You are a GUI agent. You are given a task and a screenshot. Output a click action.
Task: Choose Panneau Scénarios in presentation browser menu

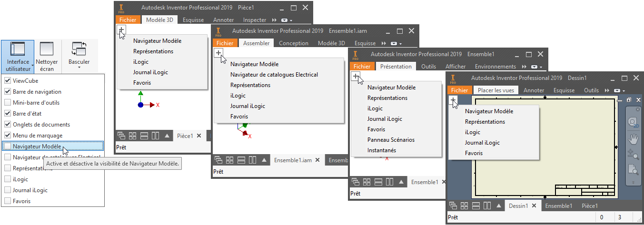pos(391,140)
